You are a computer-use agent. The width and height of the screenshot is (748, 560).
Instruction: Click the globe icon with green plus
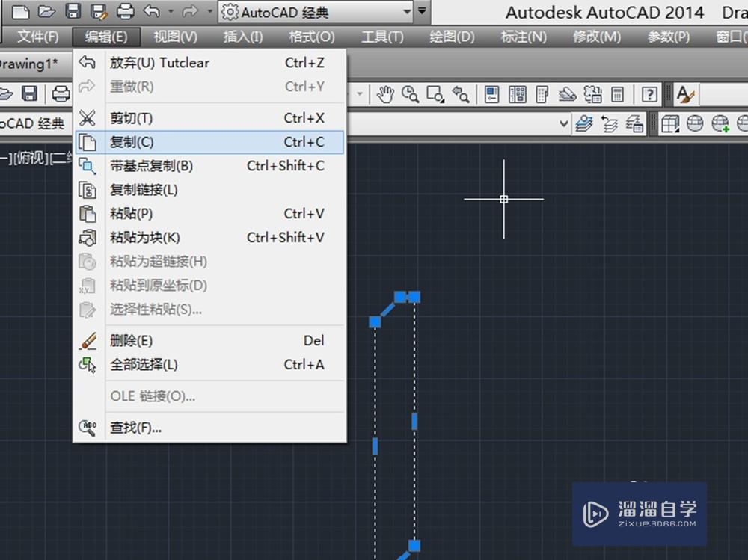720,124
